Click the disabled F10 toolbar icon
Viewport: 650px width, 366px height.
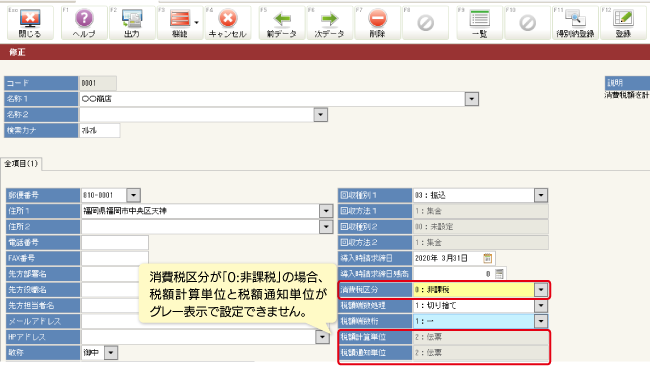pyautogui.click(x=527, y=23)
